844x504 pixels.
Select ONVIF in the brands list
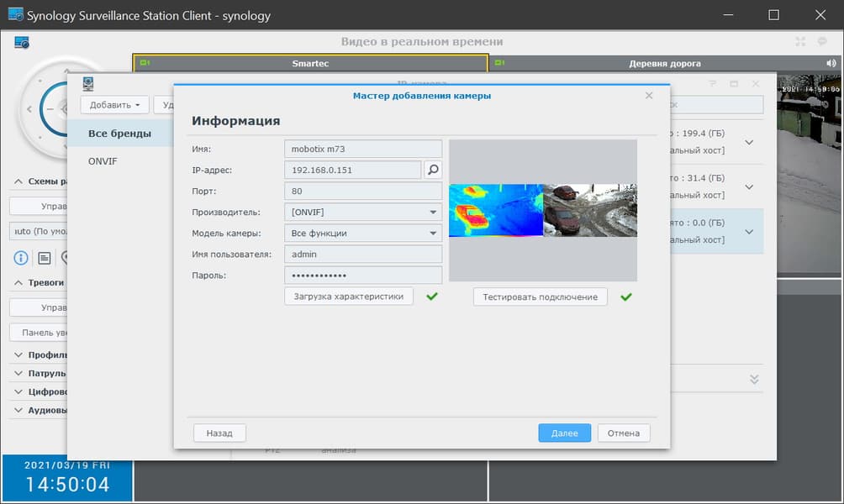pos(103,160)
